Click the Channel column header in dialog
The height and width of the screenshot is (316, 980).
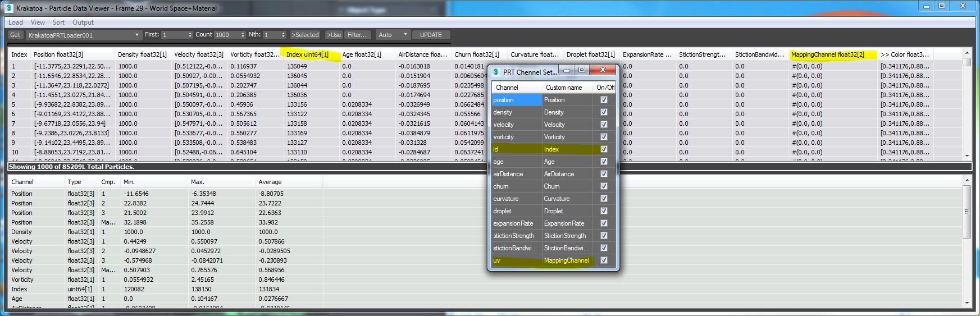point(517,88)
